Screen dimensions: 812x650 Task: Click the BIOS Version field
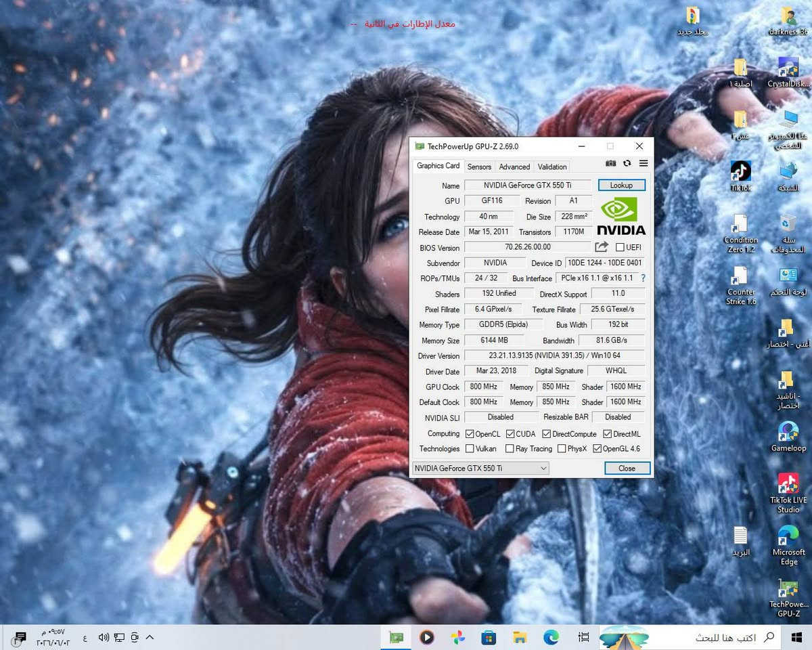click(x=527, y=247)
